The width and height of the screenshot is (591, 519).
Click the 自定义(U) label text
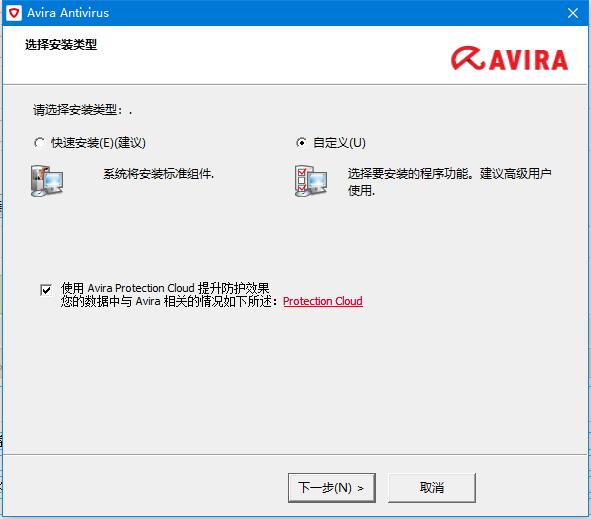pos(340,143)
